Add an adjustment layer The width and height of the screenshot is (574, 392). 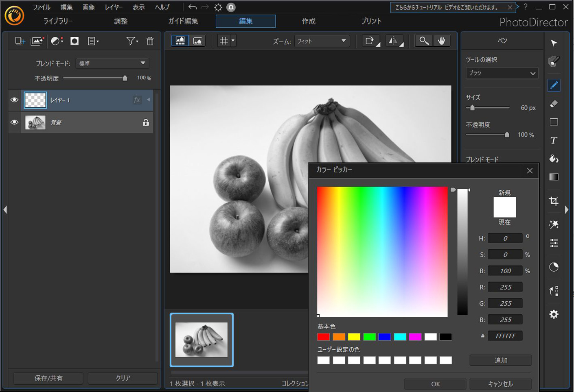click(x=57, y=41)
